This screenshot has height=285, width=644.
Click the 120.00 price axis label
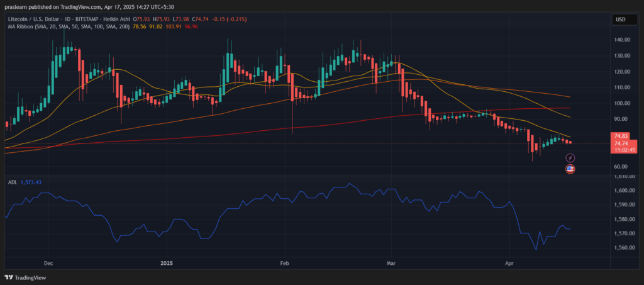[x=623, y=72]
